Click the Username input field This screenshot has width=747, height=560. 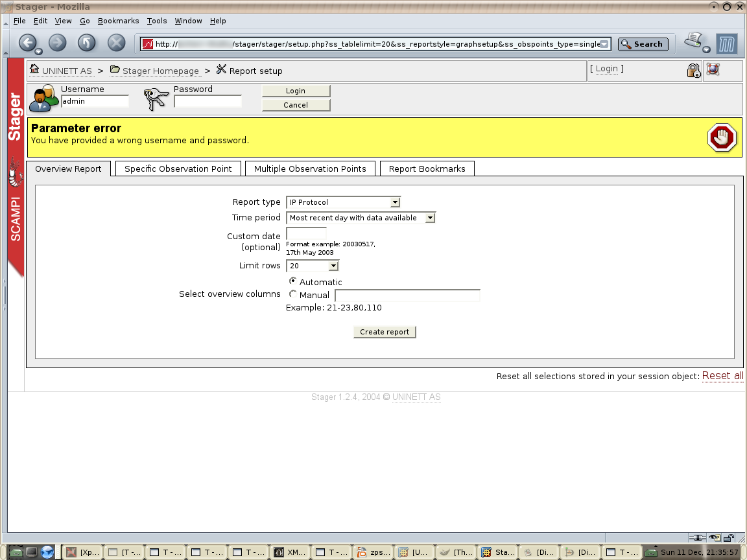pos(95,101)
